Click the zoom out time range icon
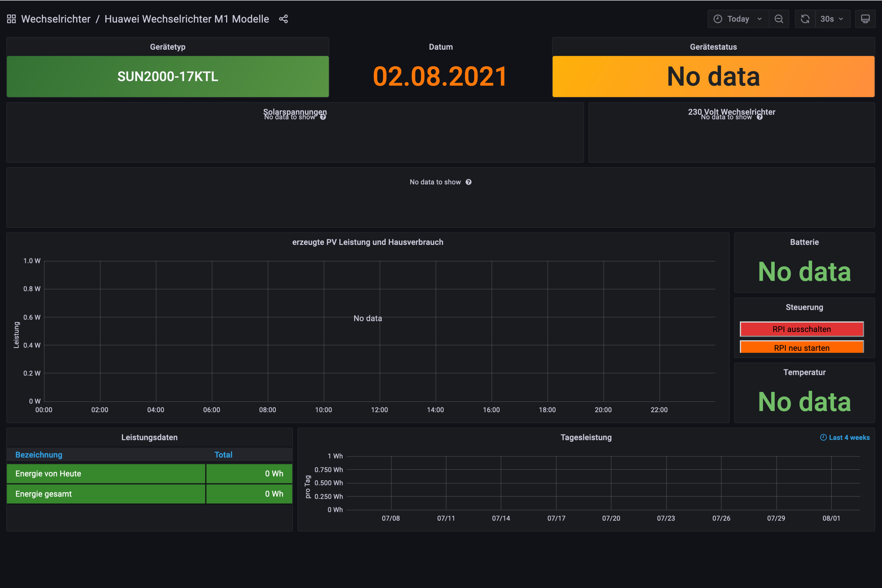The height and width of the screenshot is (588, 882). pos(779,19)
